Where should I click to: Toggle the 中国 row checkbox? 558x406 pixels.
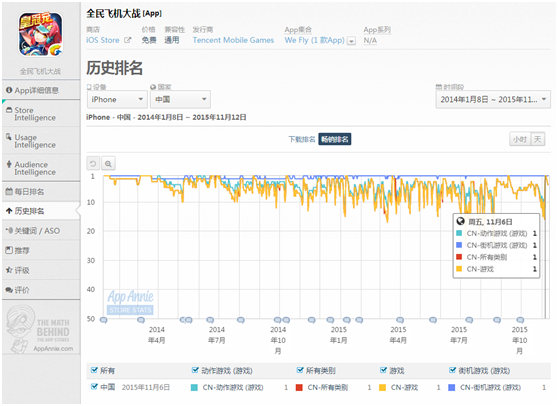click(94, 386)
